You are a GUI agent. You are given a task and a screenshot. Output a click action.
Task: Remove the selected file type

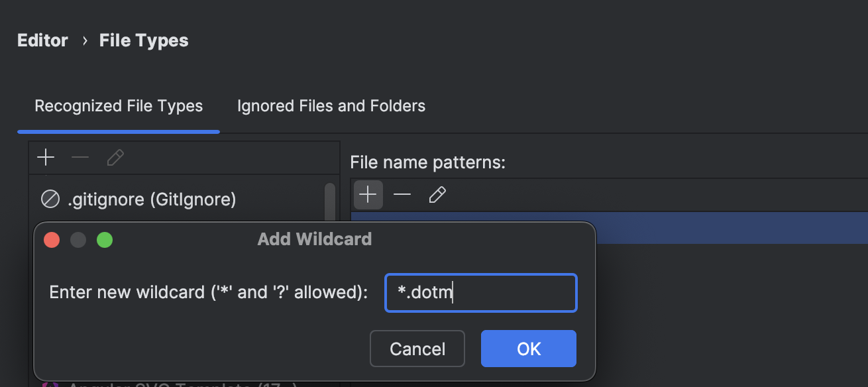[x=80, y=157]
